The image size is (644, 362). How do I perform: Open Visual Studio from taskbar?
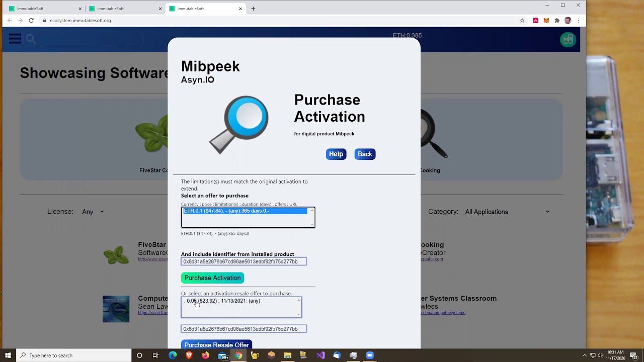point(320,355)
